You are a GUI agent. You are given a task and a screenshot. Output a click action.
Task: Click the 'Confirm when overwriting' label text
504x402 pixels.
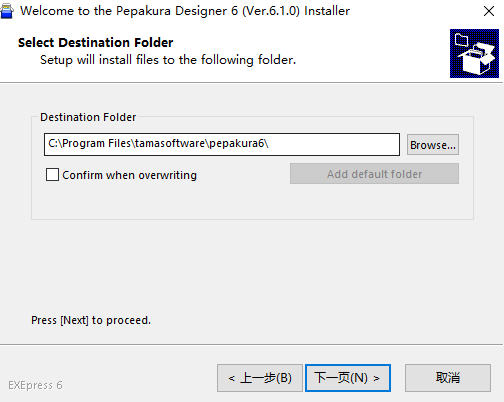click(129, 175)
